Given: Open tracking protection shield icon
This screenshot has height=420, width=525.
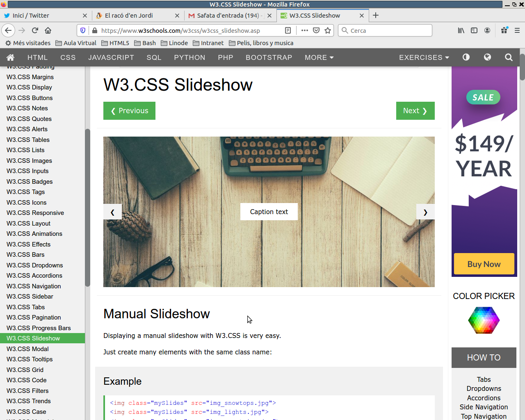Looking at the screenshot, I should (x=83, y=30).
